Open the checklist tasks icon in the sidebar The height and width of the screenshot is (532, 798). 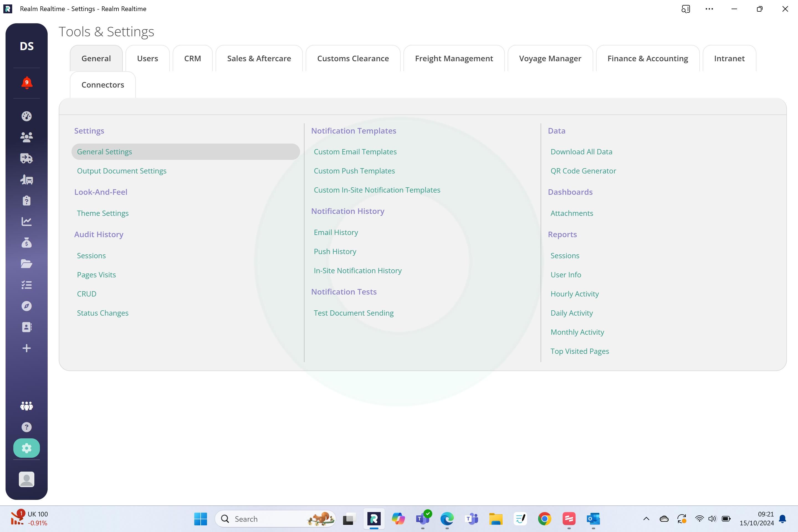[x=27, y=285]
